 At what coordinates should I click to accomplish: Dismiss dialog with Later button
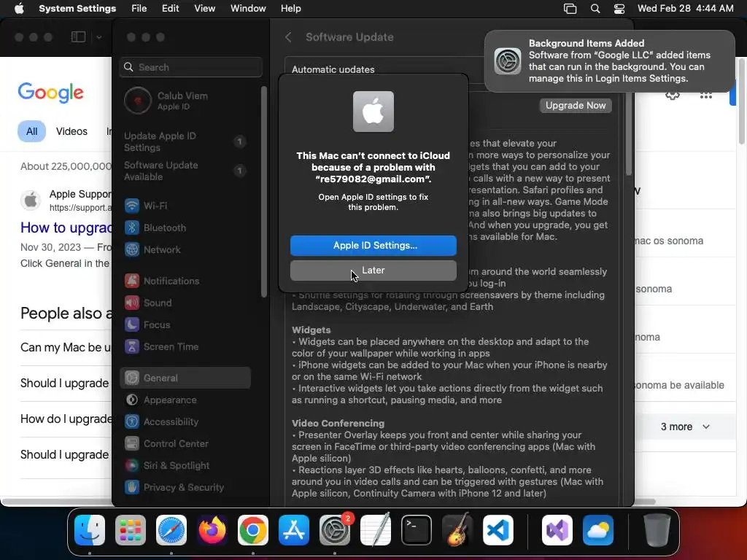click(x=373, y=271)
